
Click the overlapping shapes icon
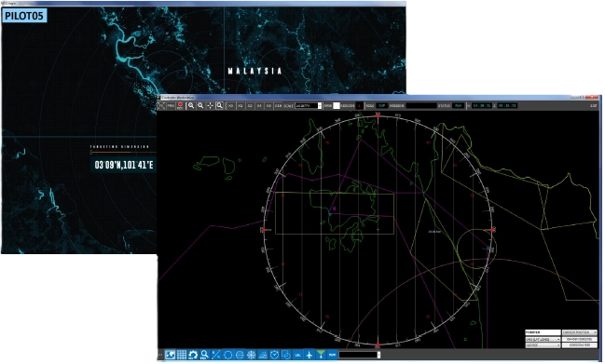286,355
